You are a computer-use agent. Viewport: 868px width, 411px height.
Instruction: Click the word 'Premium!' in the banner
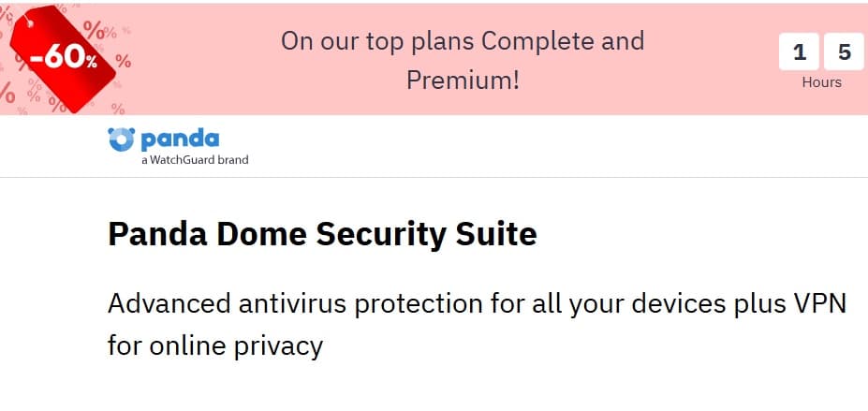463,80
